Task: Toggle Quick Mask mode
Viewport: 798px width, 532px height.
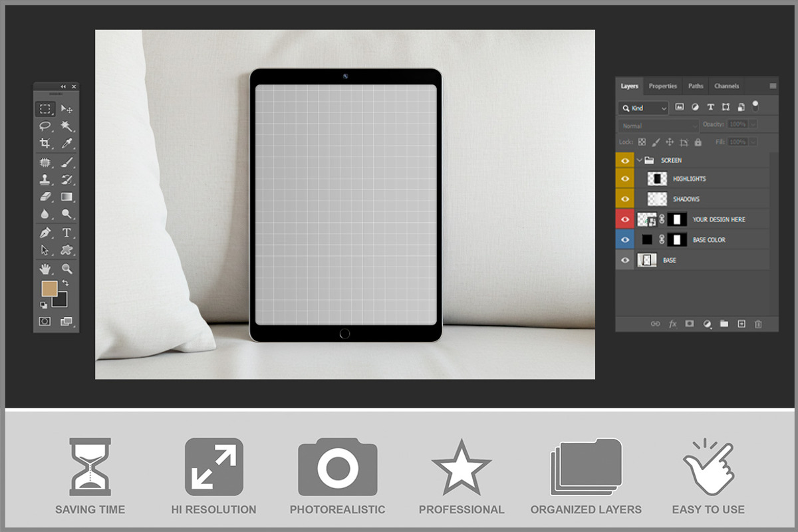Action: pos(45,321)
